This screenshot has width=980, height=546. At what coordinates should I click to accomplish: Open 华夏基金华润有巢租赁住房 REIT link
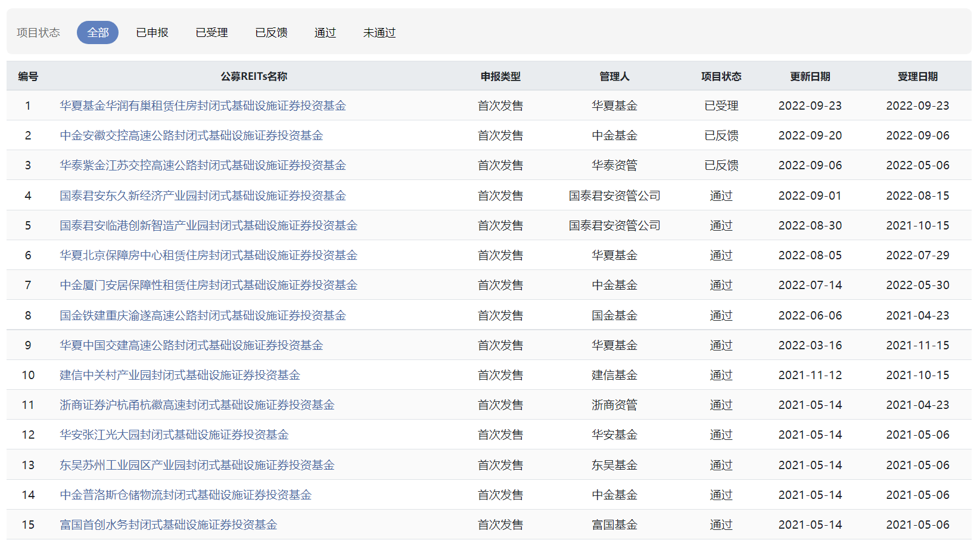click(203, 106)
